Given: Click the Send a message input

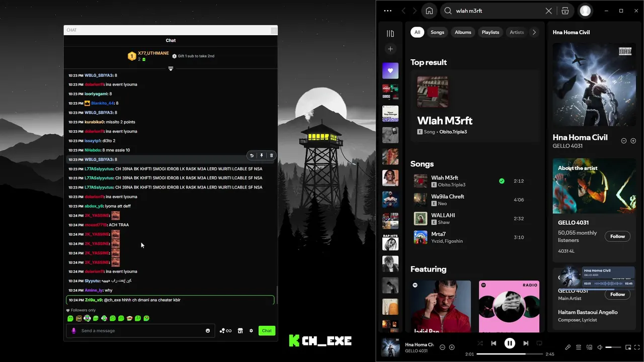Looking at the screenshot, I should tap(141, 331).
